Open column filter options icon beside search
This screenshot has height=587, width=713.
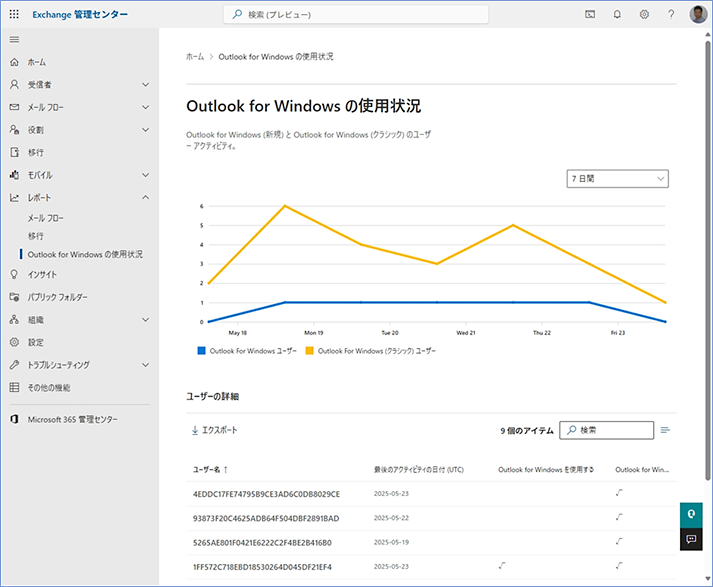665,430
